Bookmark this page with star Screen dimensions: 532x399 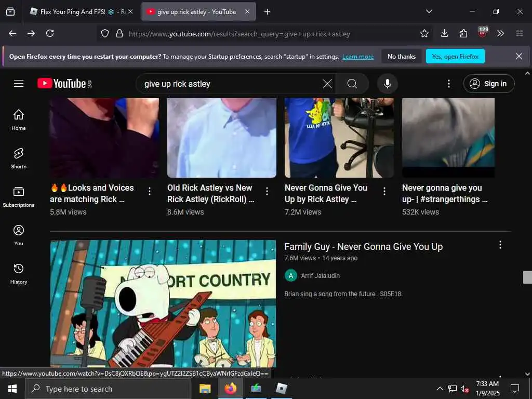424,33
